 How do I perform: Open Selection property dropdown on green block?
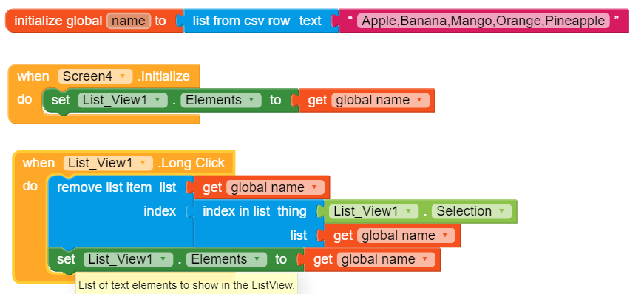[x=471, y=211]
